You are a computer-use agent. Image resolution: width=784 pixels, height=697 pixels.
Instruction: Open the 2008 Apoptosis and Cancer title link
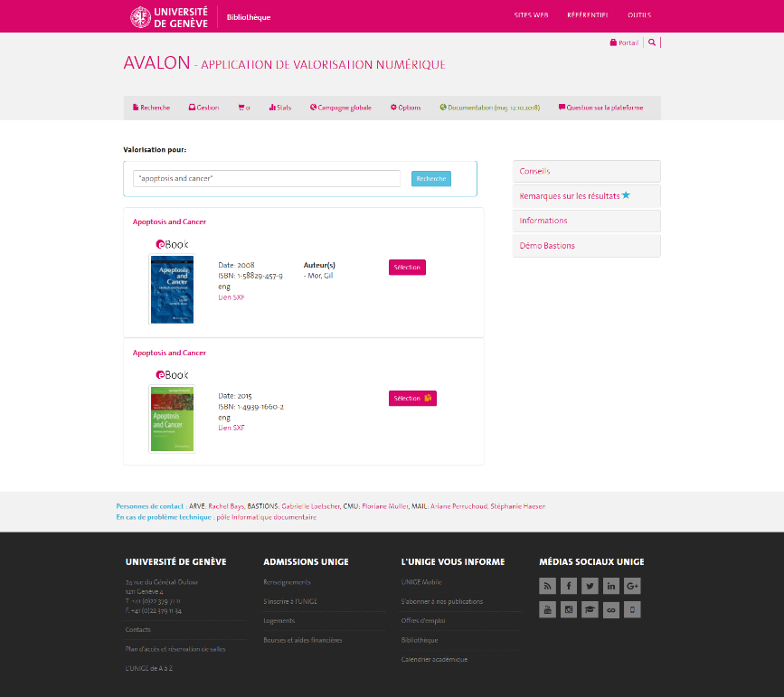pyautogui.click(x=169, y=221)
